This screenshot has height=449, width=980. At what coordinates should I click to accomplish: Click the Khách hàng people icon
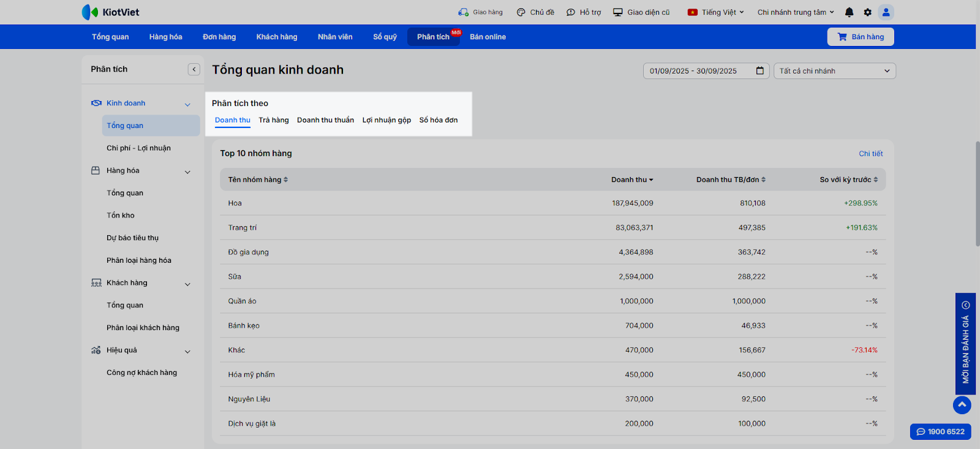tap(96, 283)
